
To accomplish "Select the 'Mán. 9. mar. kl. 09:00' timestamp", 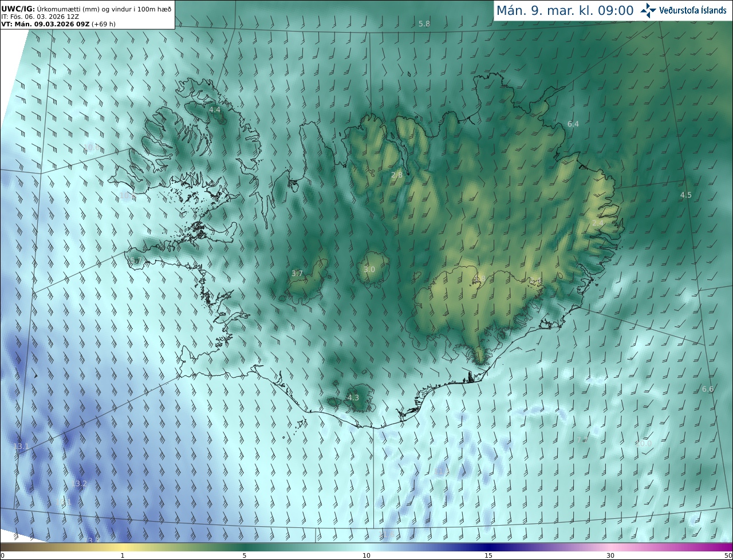I will (x=565, y=10).
